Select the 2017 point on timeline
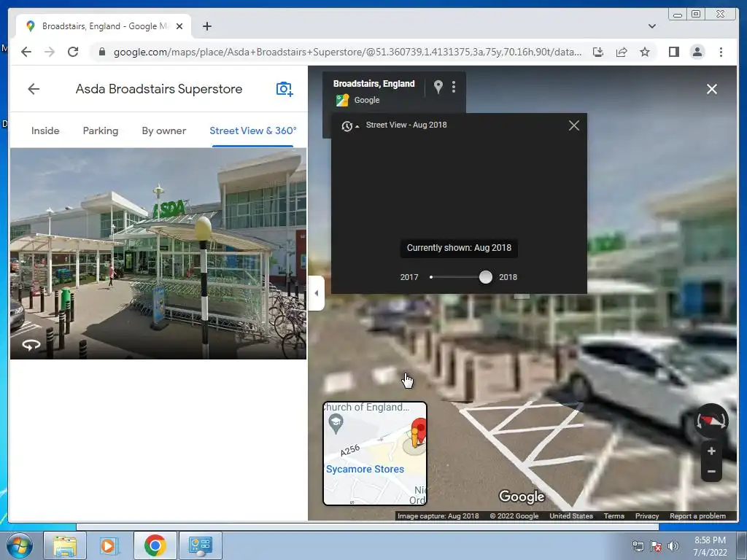This screenshot has height=560, width=747. pos(431,277)
